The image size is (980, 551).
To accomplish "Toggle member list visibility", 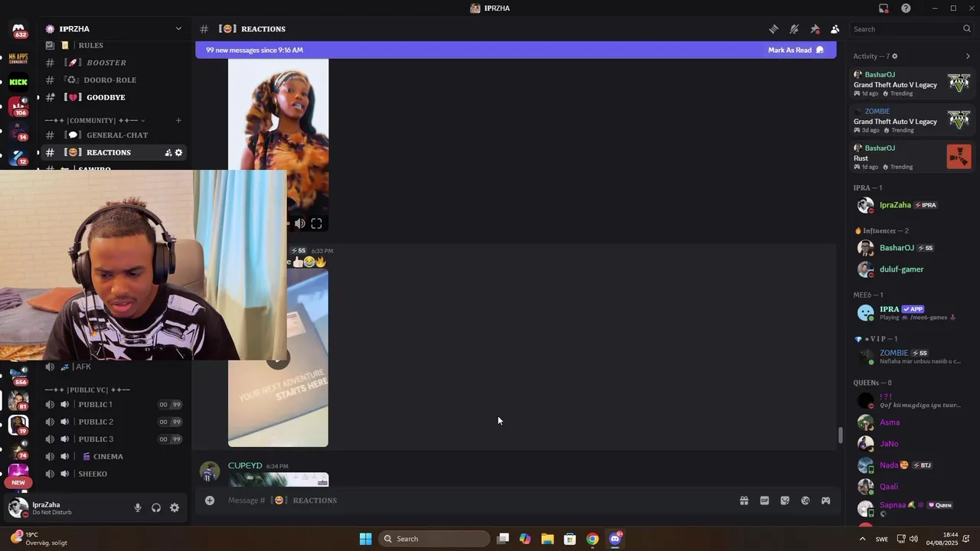I will pos(835,29).
